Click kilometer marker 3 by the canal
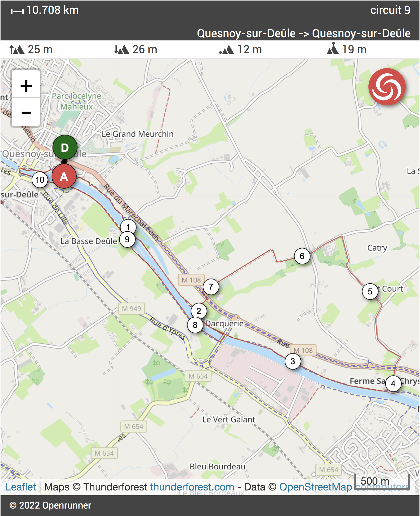420x516 pixels. 293,361
